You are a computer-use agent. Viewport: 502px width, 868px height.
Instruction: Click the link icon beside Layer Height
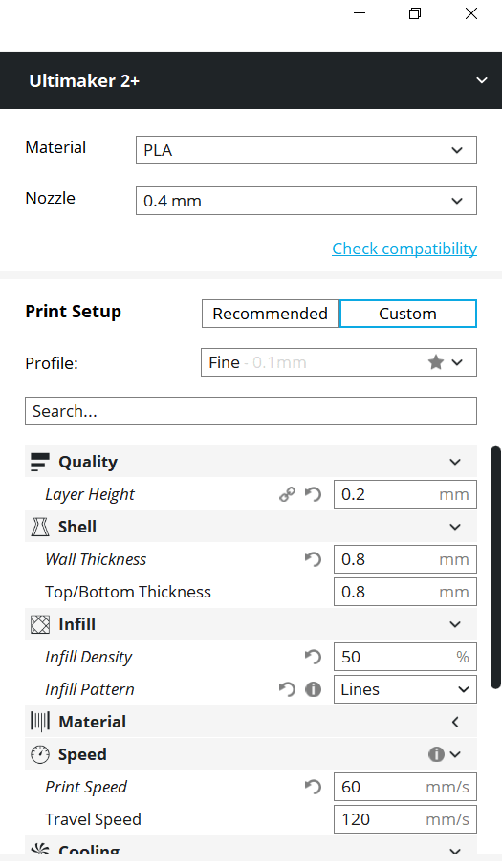(x=287, y=494)
